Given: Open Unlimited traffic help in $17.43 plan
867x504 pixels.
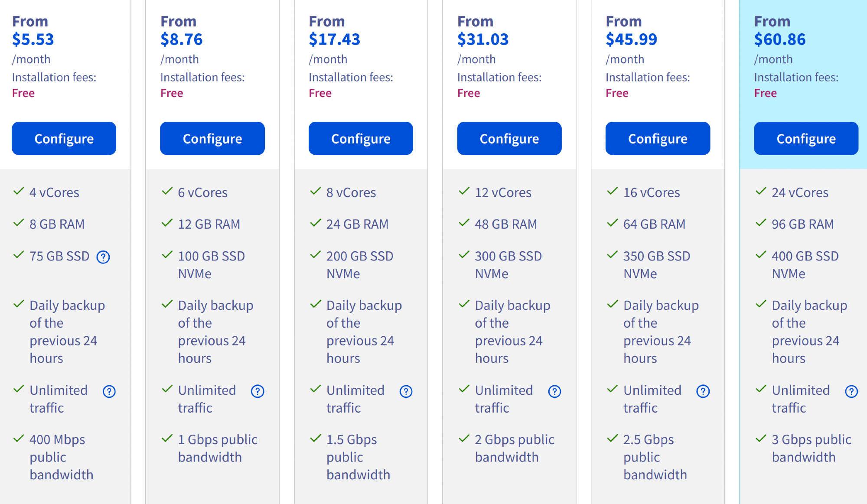Looking at the screenshot, I should (x=406, y=391).
